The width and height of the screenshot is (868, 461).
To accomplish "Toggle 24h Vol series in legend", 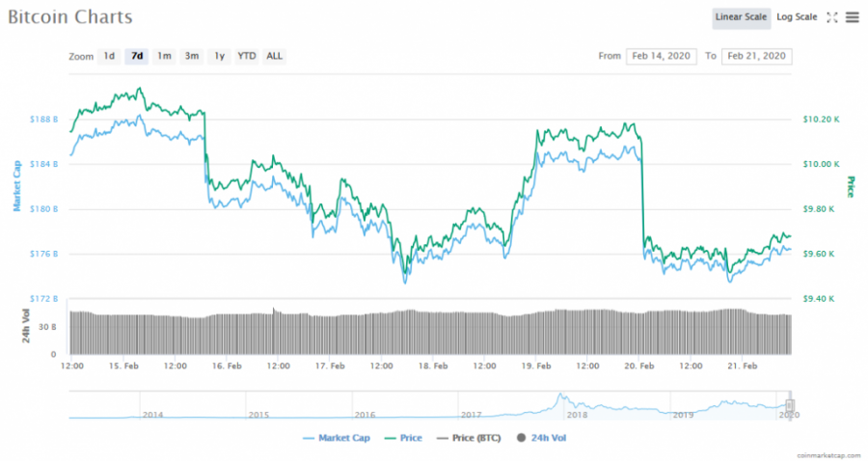I will (541, 438).
